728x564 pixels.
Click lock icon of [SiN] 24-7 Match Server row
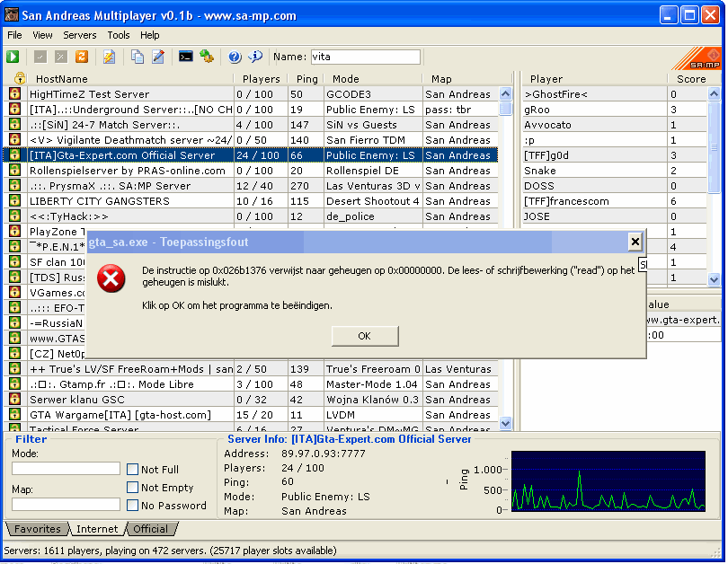point(15,124)
